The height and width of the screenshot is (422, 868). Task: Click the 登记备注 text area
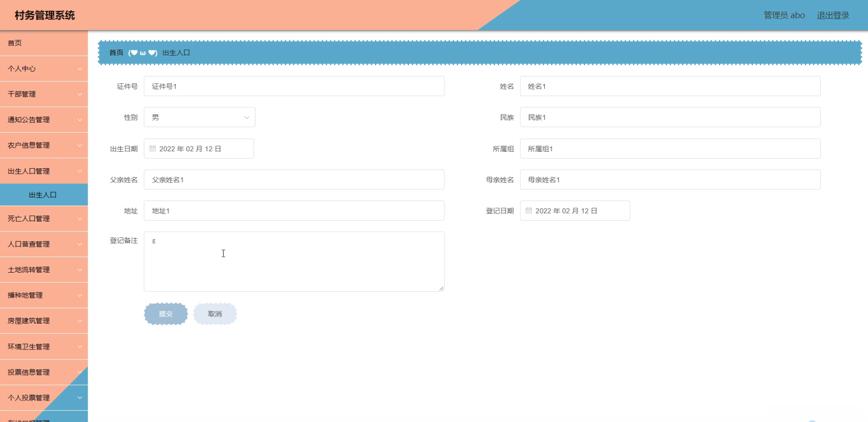point(294,261)
